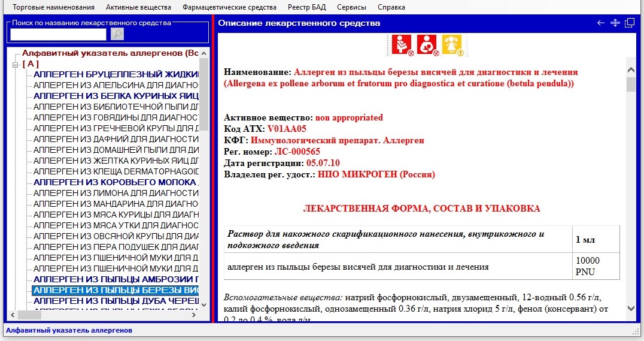Click tree horizontal scroll-right arrow
This screenshot has width=644, height=341.
(x=195, y=315)
